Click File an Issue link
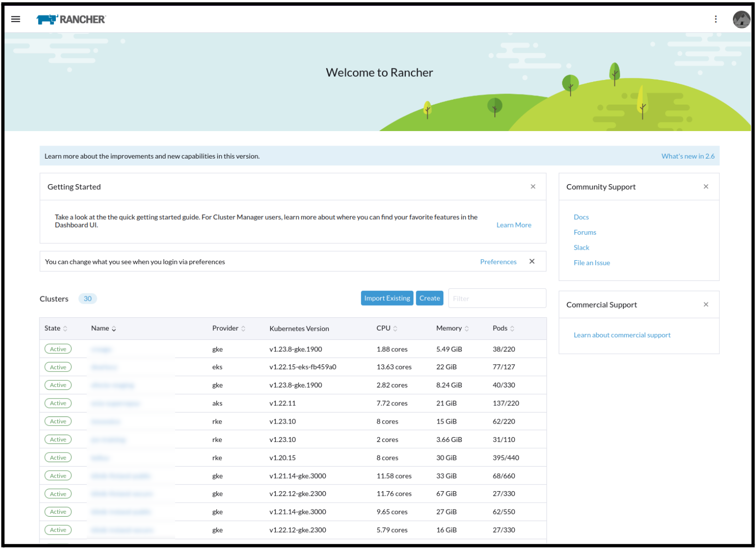756x548 pixels. click(592, 263)
